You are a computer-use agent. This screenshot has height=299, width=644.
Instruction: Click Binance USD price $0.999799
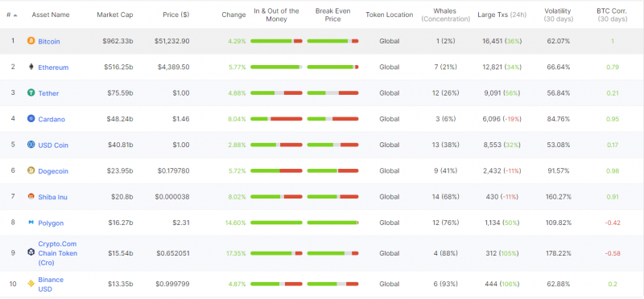(172, 284)
